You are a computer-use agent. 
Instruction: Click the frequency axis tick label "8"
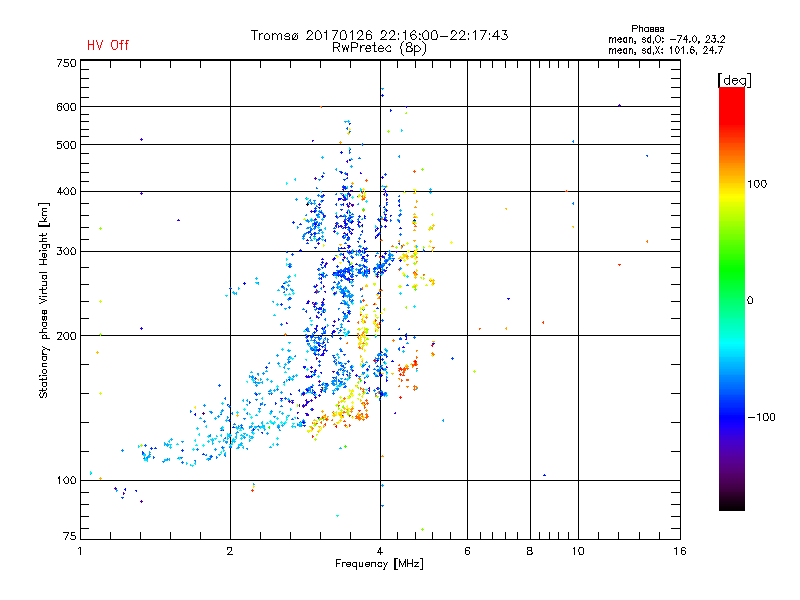[530, 551]
